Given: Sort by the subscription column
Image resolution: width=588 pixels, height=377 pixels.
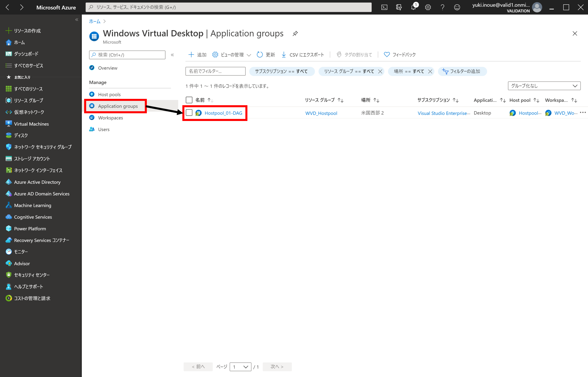Looking at the screenshot, I should 438,100.
